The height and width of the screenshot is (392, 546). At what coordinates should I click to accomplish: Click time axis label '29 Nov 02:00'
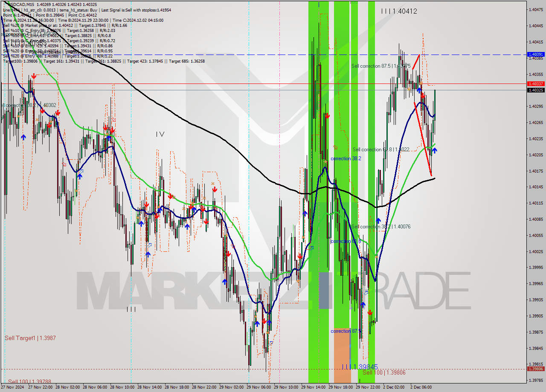click(232, 387)
